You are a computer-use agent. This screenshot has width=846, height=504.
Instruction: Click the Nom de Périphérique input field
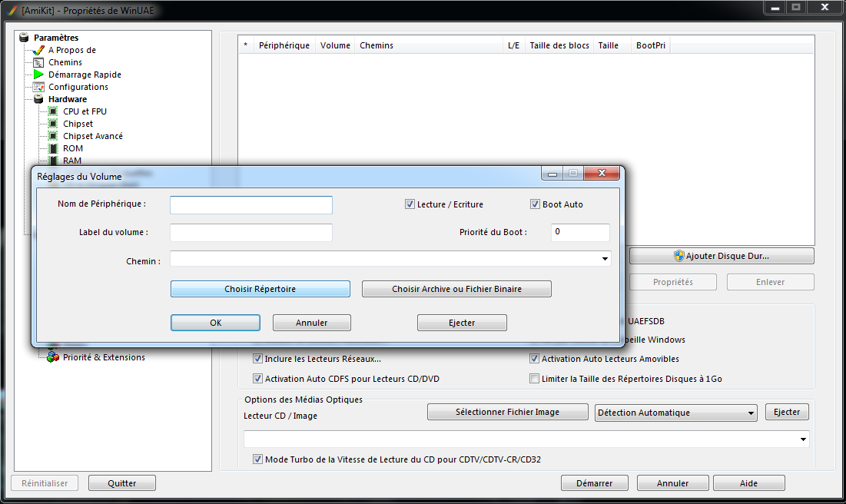coord(251,204)
